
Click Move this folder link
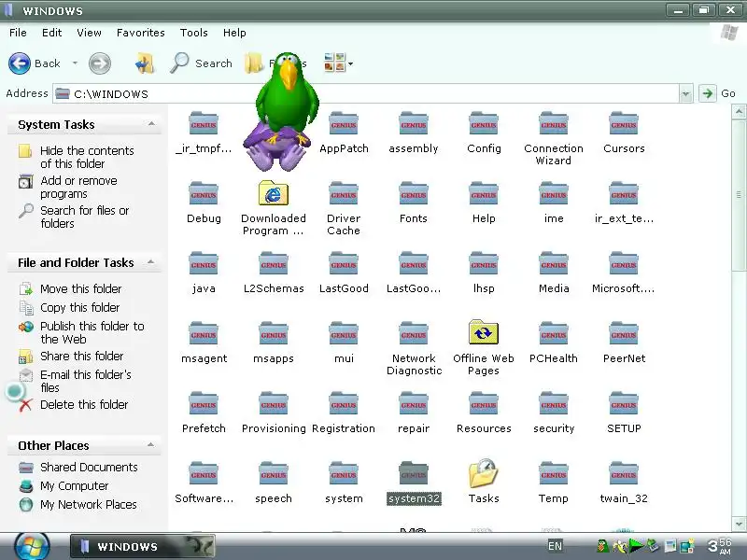pyautogui.click(x=80, y=289)
